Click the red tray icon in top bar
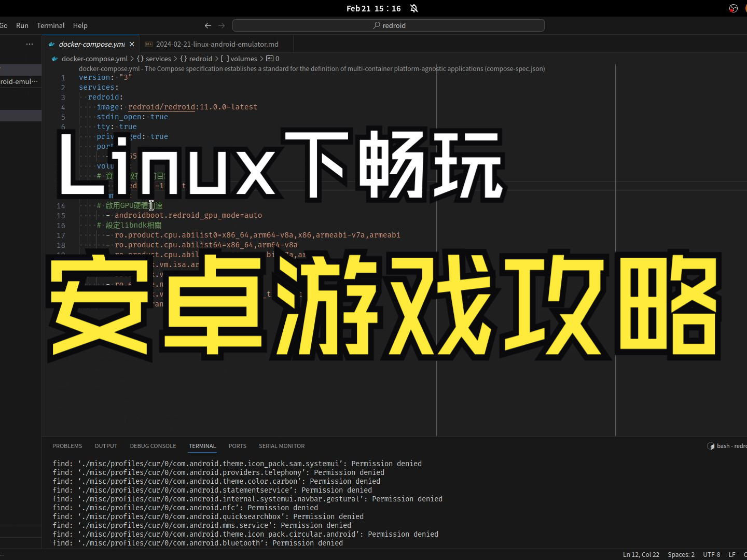This screenshot has width=747, height=560. click(734, 8)
